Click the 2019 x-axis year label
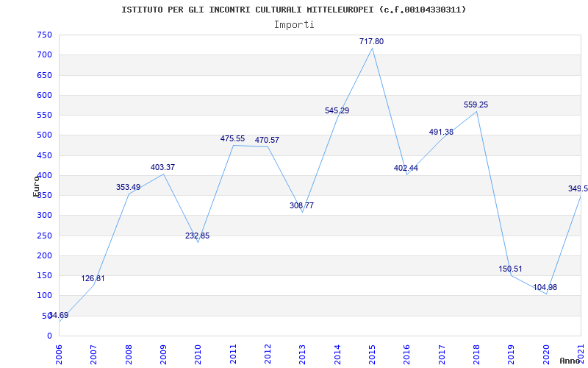The width and height of the screenshot is (588, 368). pyautogui.click(x=512, y=354)
